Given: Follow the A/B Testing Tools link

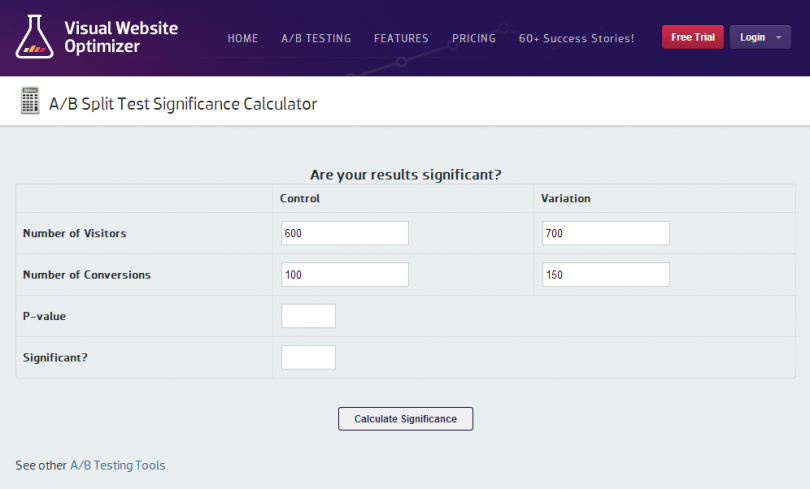Looking at the screenshot, I should 118,465.
